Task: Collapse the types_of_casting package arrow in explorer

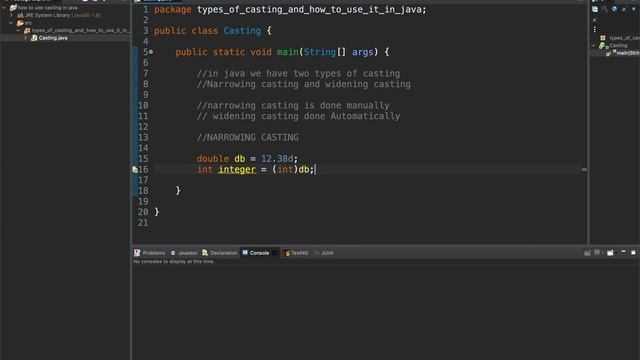Action: coord(18,30)
